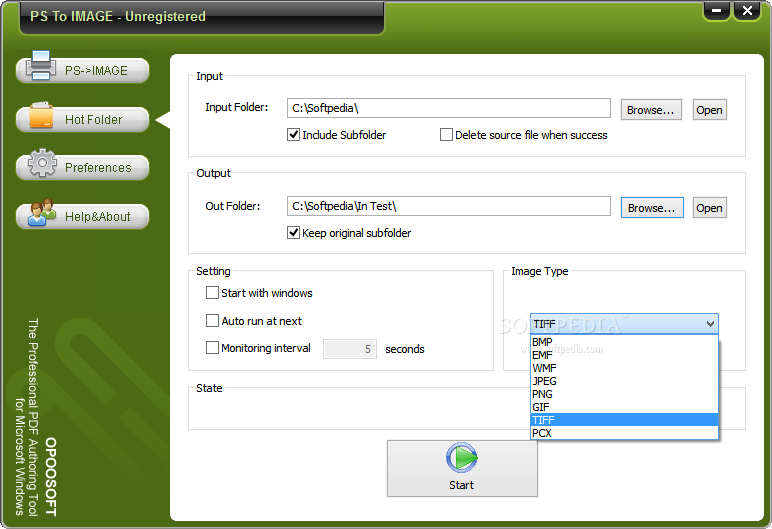The height and width of the screenshot is (529, 772).
Task: Click the Out Folder path field
Action: [x=449, y=206]
